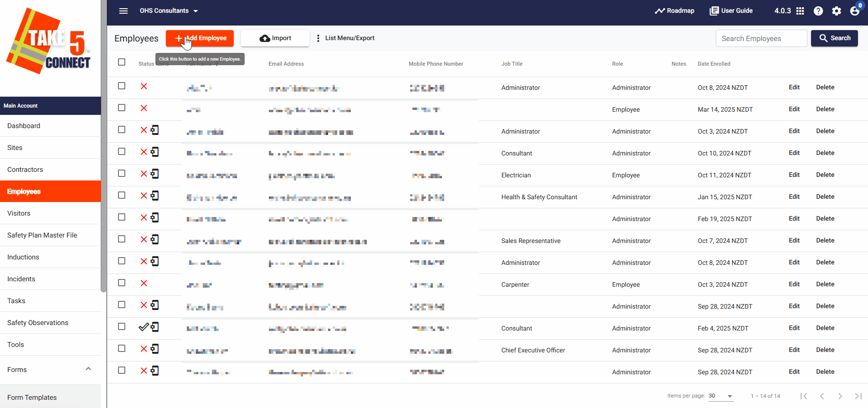868x408 pixels.
Task: Open Safety Observations in the sidebar
Action: [x=50, y=323]
